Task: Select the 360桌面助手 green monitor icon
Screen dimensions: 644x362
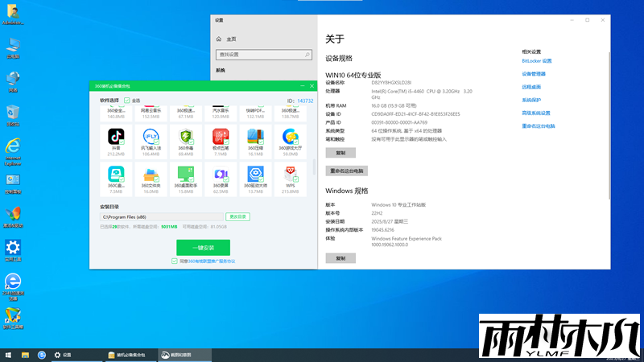Action: 186,174
